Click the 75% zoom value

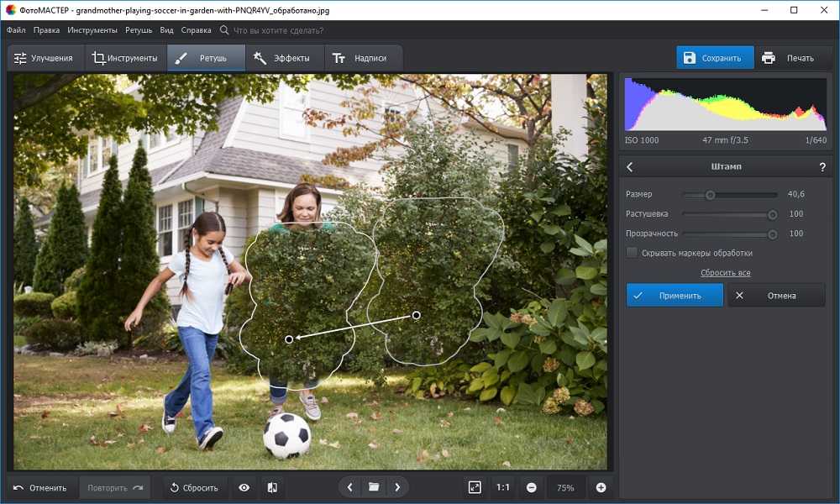click(x=565, y=487)
